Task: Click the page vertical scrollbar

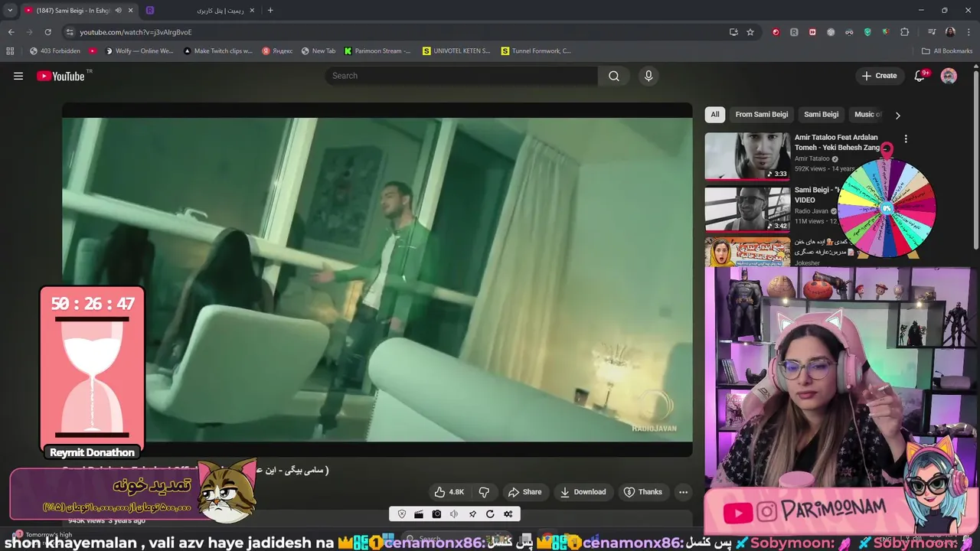Action: tap(975, 159)
